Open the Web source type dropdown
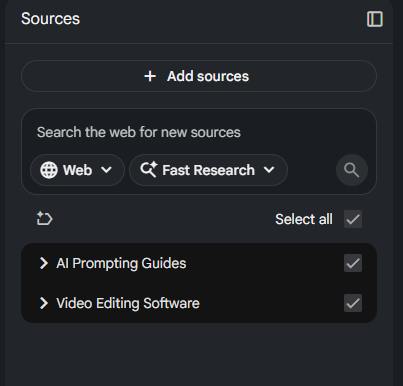The image size is (403, 386). pos(77,170)
